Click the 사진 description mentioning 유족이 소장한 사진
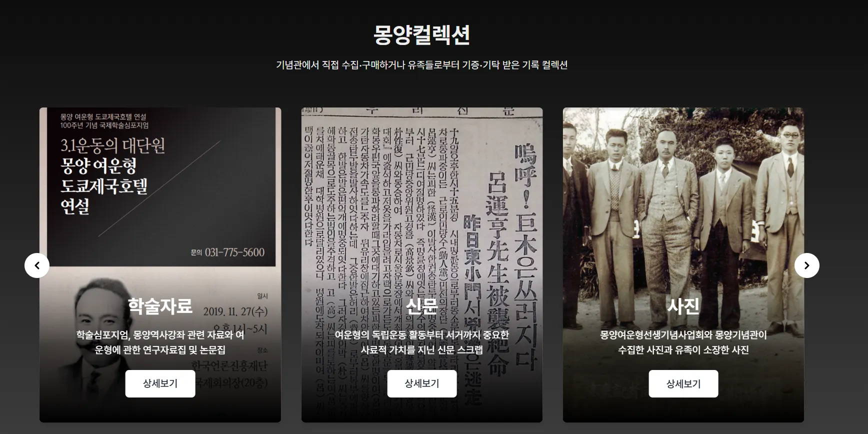The image size is (868, 434). point(683,342)
